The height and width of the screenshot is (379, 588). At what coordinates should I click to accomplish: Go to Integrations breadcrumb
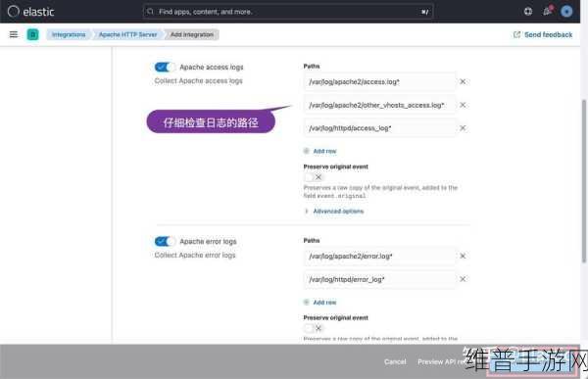point(69,34)
